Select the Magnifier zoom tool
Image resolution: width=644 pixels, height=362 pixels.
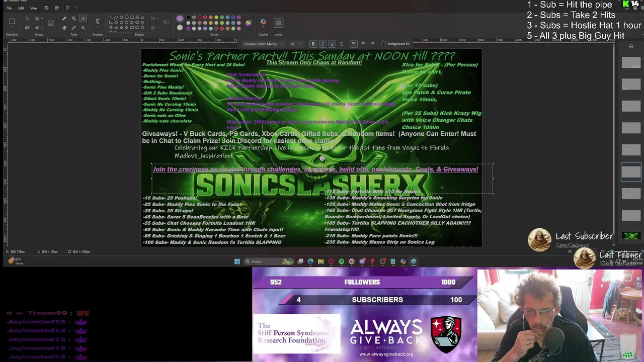tap(83, 28)
